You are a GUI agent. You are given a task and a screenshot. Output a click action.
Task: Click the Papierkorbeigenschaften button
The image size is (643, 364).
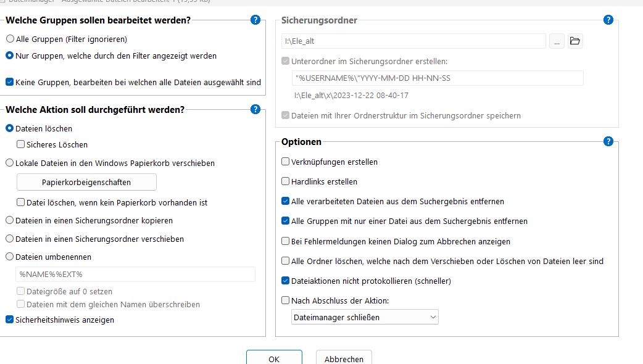pos(86,182)
